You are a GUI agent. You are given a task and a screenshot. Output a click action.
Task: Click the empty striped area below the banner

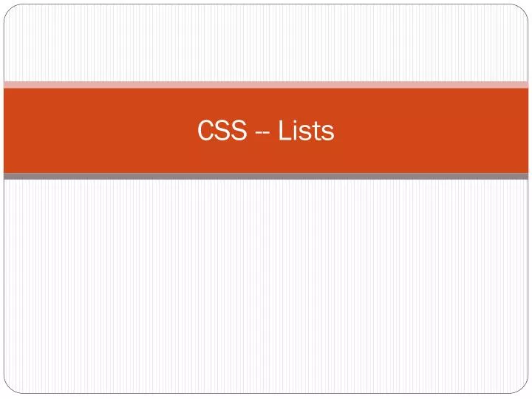[266, 288]
